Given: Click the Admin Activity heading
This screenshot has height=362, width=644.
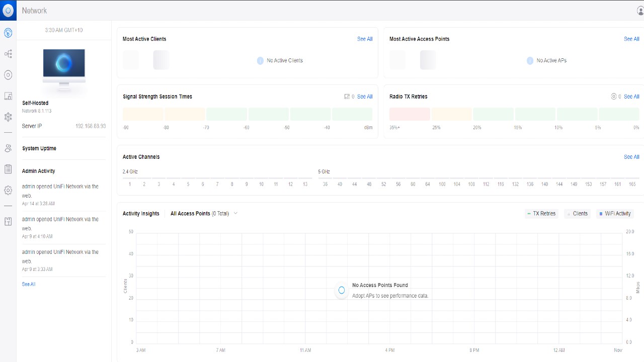Looking at the screenshot, I should click(x=39, y=171).
